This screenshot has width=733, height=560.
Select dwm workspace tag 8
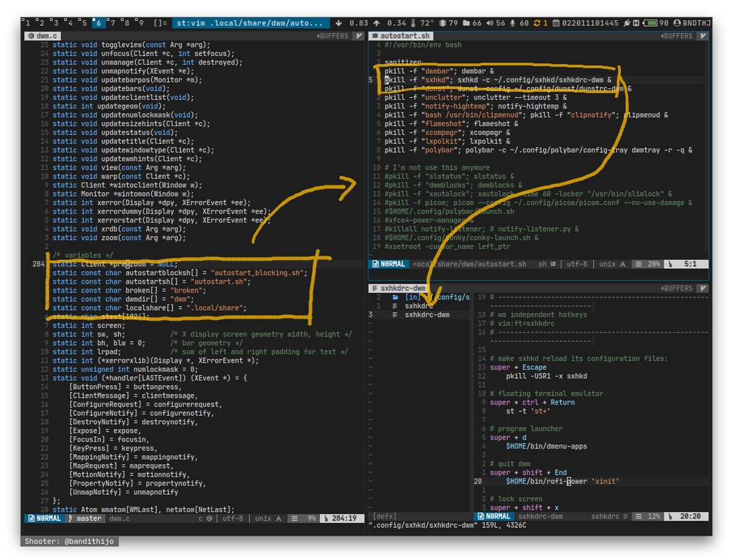click(x=125, y=23)
